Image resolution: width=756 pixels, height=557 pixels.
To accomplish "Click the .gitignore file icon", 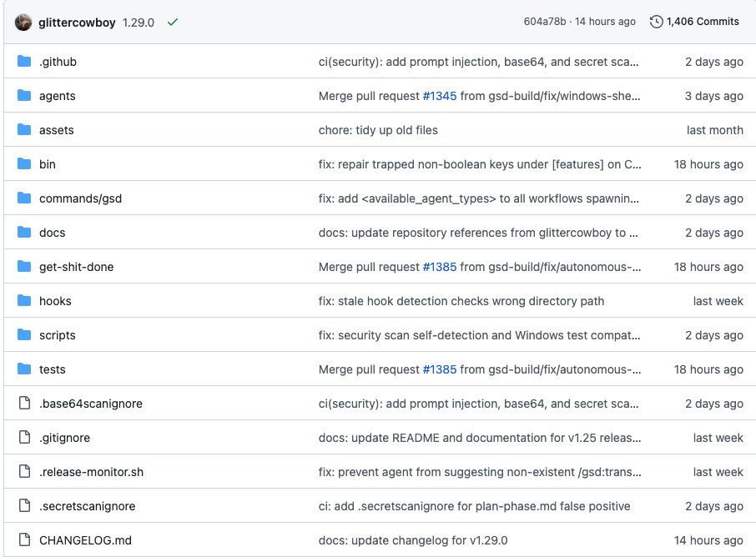I will 24,437.
